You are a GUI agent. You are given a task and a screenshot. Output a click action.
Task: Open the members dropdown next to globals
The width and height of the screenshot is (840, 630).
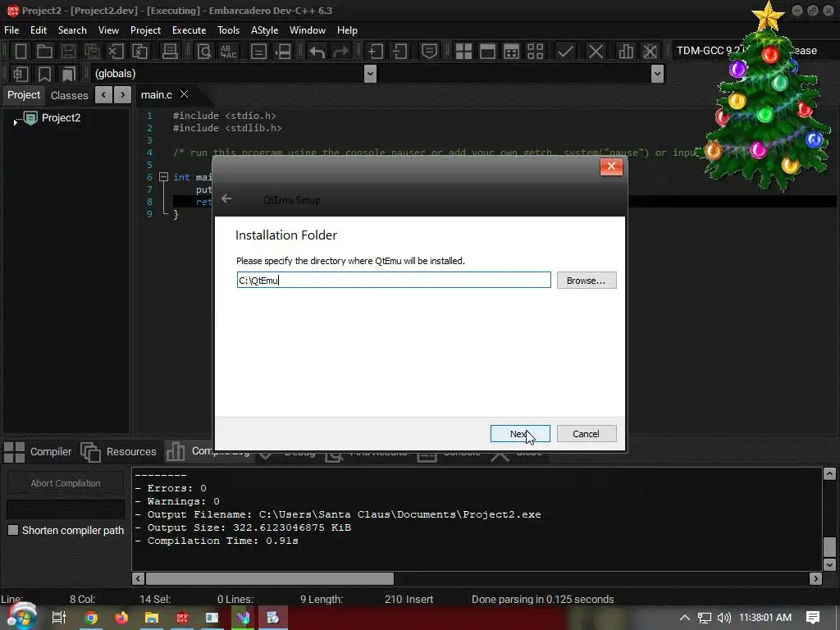pos(657,74)
